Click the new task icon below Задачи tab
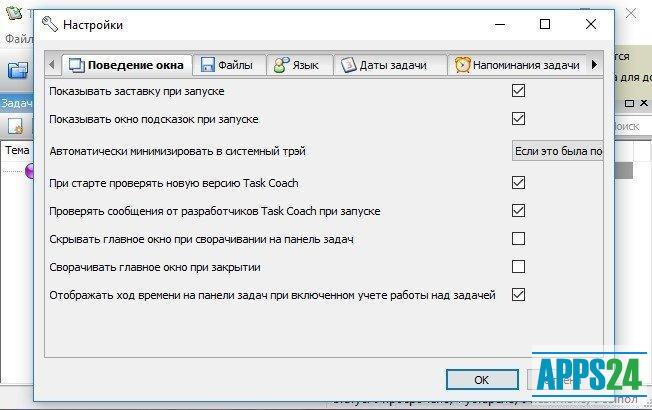652x410 pixels. click(x=16, y=126)
